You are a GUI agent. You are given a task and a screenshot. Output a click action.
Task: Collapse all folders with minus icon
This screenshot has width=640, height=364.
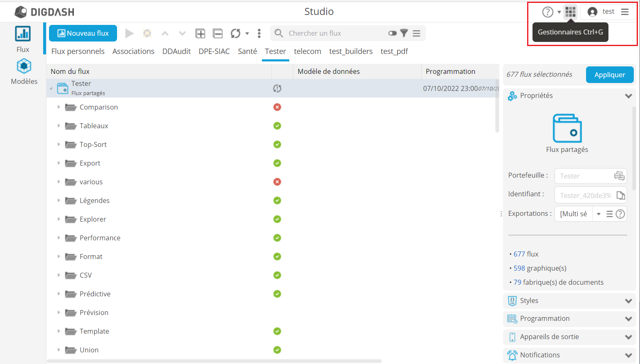click(218, 33)
